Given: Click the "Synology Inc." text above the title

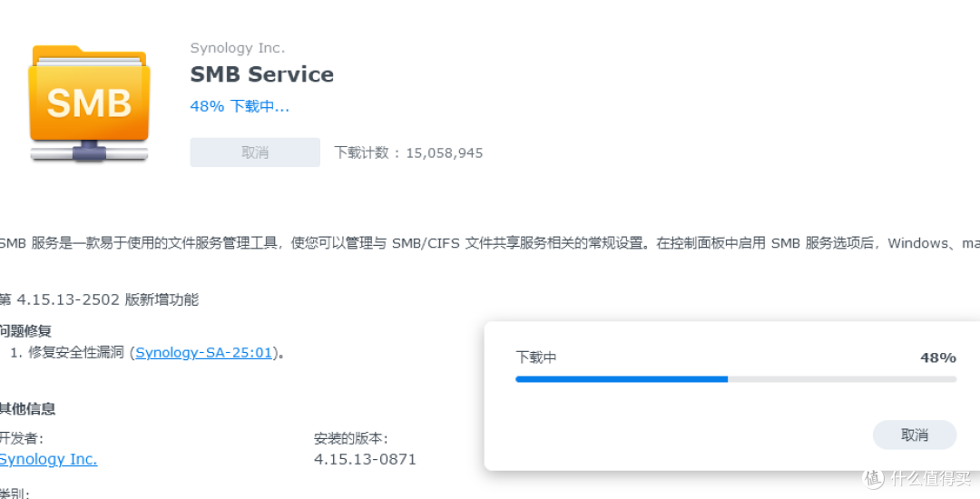Looking at the screenshot, I should coord(238,48).
